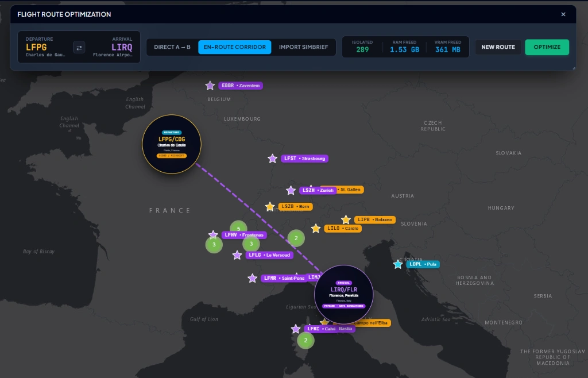Click the LSZH Zurich star marker

[291, 191]
